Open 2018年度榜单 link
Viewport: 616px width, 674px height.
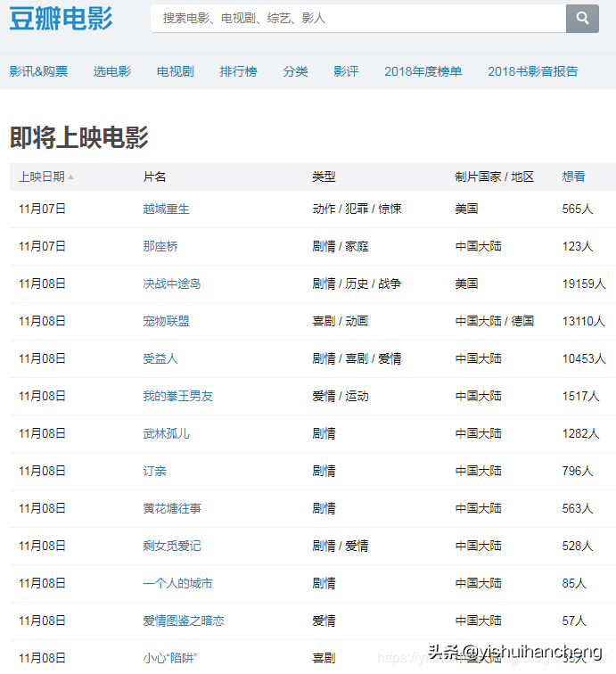pos(423,71)
